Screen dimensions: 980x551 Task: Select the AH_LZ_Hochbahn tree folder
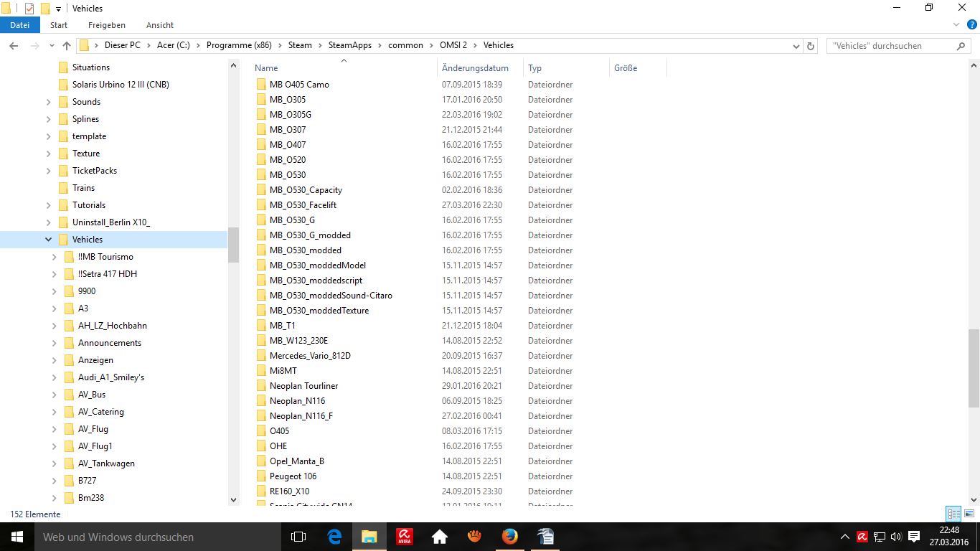coord(113,326)
